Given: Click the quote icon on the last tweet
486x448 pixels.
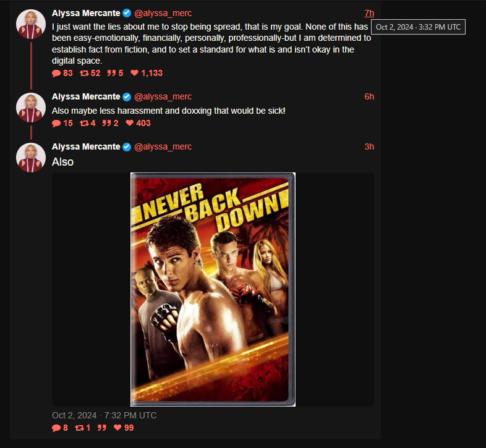Looking at the screenshot, I should point(102,428).
